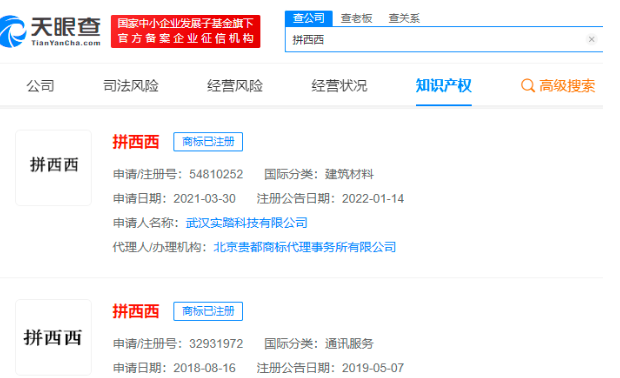This screenshot has height=378, width=620.
Task: Select the 知识产权 tab
Action: tap(443, 85)
